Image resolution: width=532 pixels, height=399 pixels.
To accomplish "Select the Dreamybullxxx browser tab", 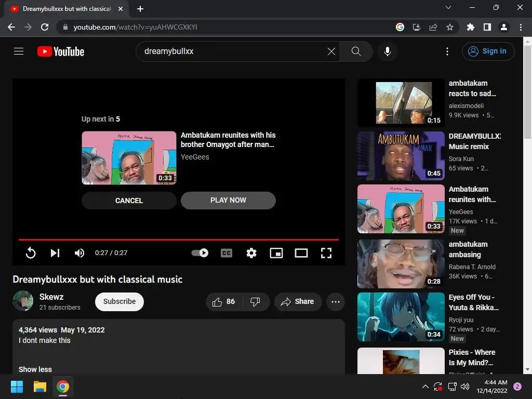I will (x=66, y=9).
